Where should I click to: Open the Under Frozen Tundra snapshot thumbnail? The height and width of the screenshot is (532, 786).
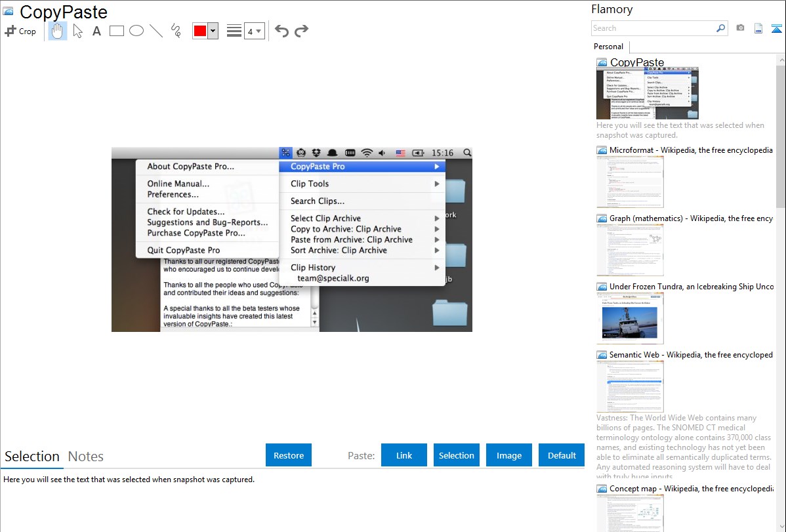click(630, 318)
